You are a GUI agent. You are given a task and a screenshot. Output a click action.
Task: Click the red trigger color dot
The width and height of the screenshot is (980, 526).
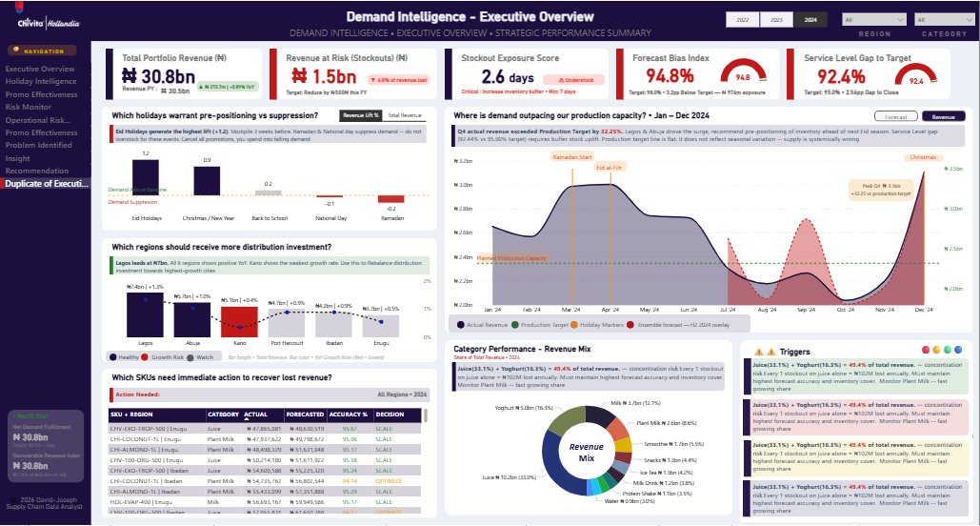926,351
